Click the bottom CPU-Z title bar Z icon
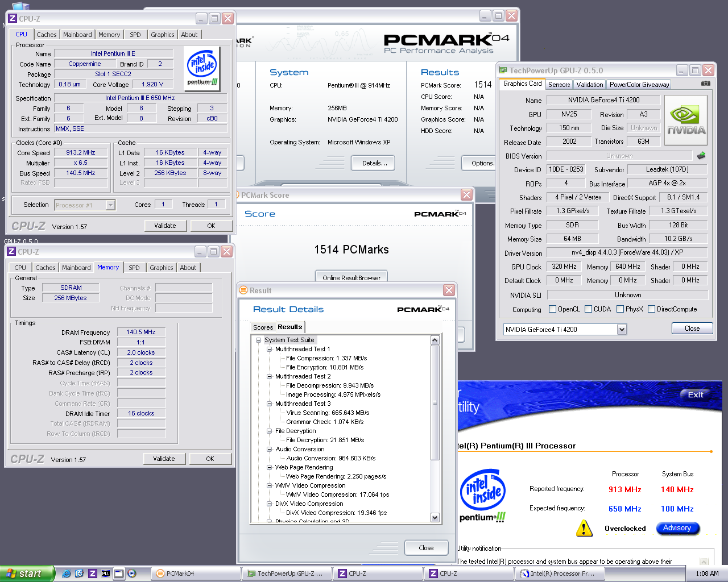This screenshot has height=582, width=728. point(11,251)
